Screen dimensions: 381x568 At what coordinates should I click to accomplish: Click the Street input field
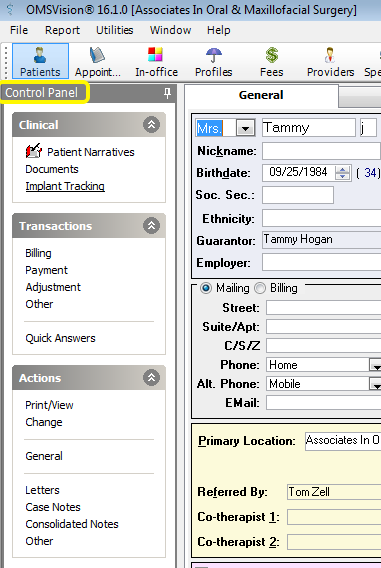click(323, 308)
